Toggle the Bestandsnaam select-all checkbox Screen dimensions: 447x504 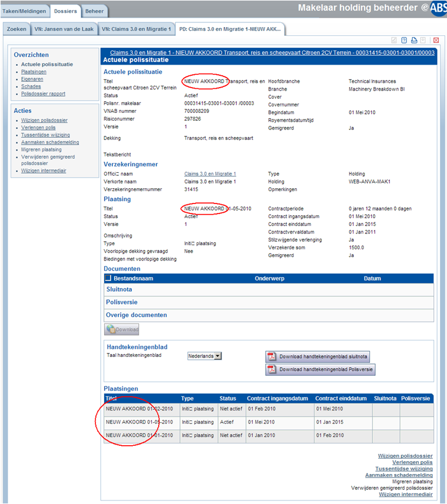click(108, 278)
